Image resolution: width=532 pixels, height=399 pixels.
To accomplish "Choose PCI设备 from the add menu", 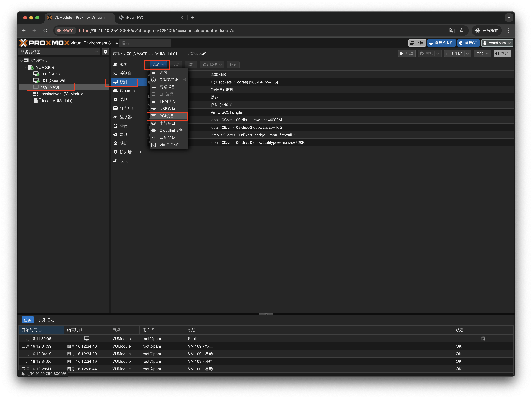I will click(x=166, y=116).
